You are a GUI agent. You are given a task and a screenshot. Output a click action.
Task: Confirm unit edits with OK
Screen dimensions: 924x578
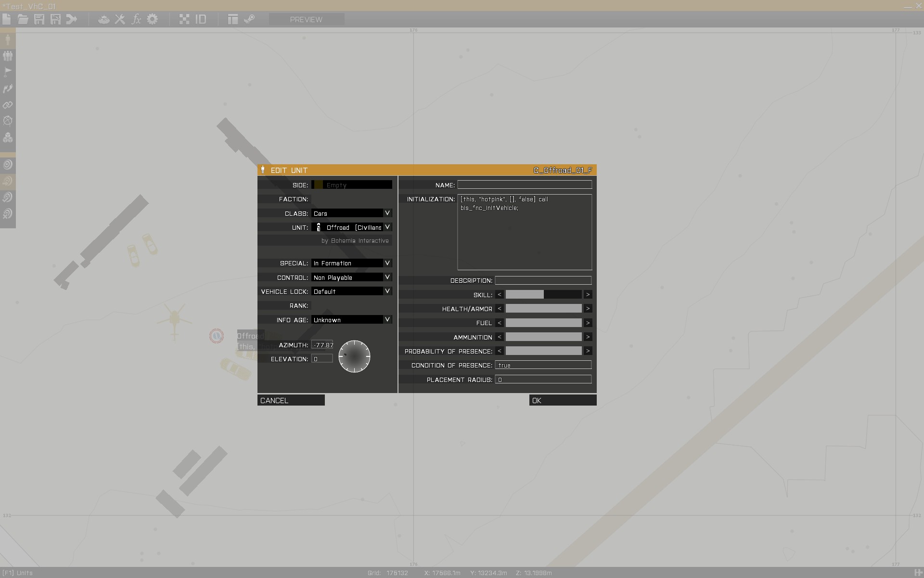pyautogui.click(x=562, y=400)
